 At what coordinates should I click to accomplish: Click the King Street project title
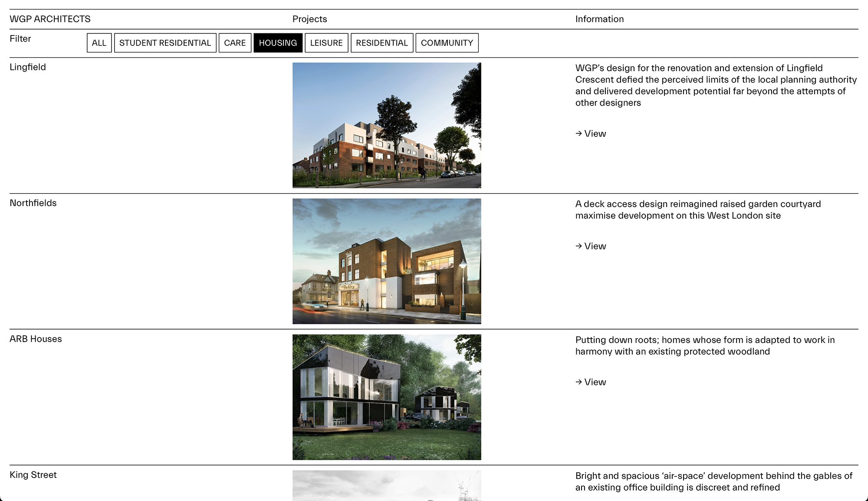[33, 475]
